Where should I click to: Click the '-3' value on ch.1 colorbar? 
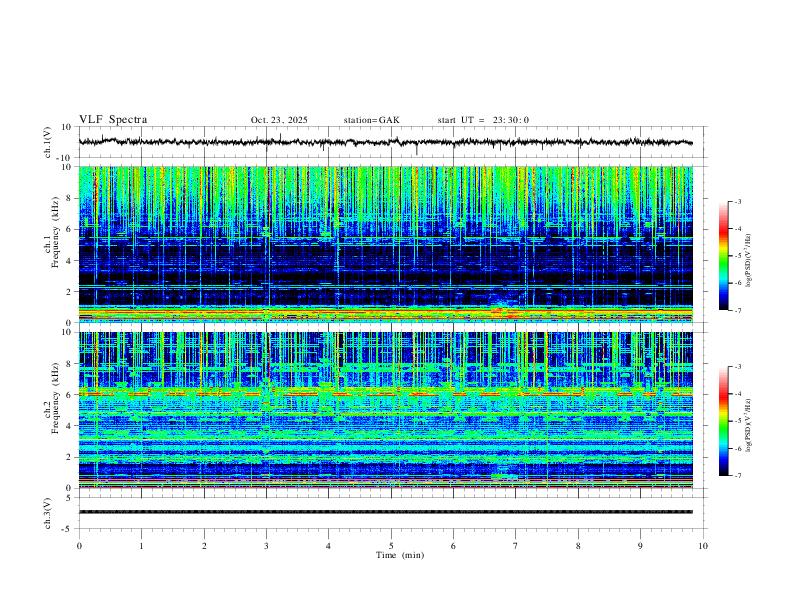click(737, 201)
